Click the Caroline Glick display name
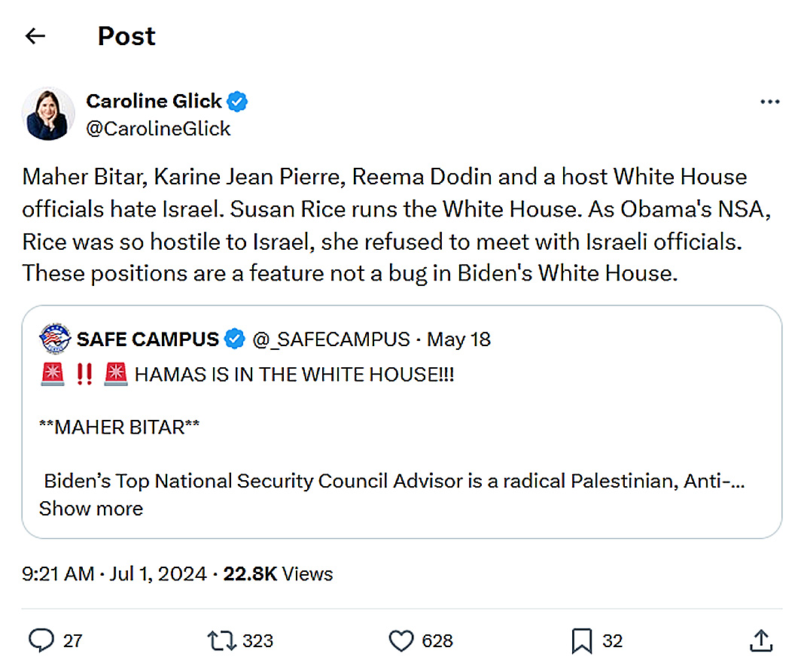 pyautogui.click(x=154, y=101)
